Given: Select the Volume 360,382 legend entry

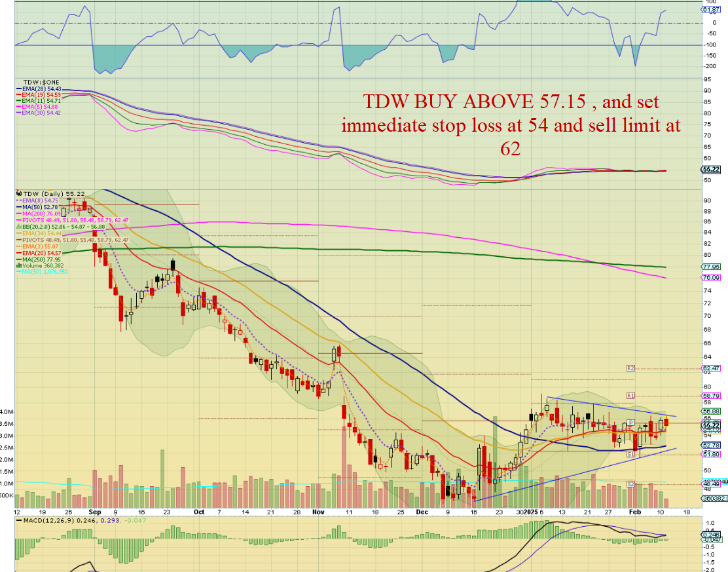Looking at the screenshot, I should click(40, 265).
